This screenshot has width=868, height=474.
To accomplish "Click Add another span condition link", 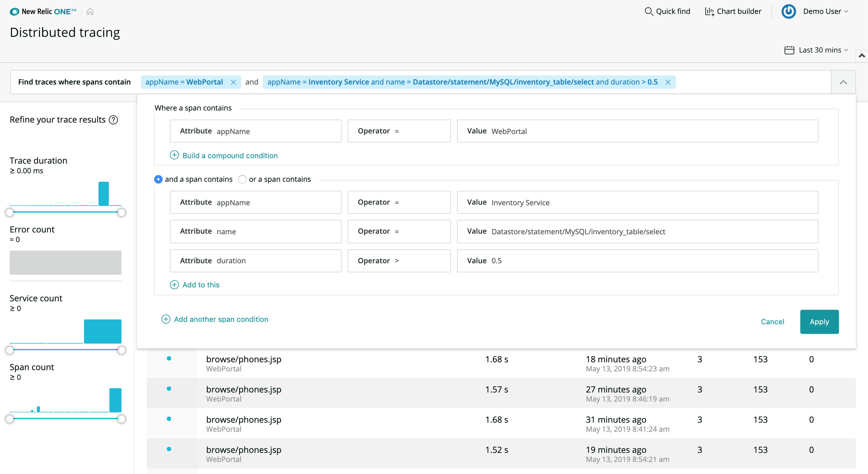I will tap(221, 319).
